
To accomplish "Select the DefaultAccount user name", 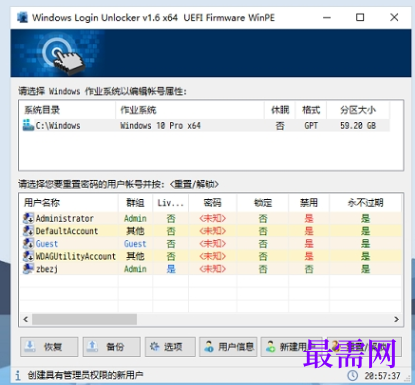I will 67,231.
